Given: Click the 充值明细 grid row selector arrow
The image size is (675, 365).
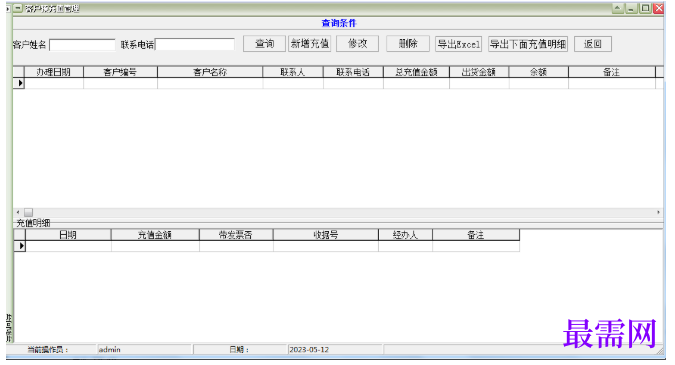Looking at the screenshot, I should tap(20, 246).
